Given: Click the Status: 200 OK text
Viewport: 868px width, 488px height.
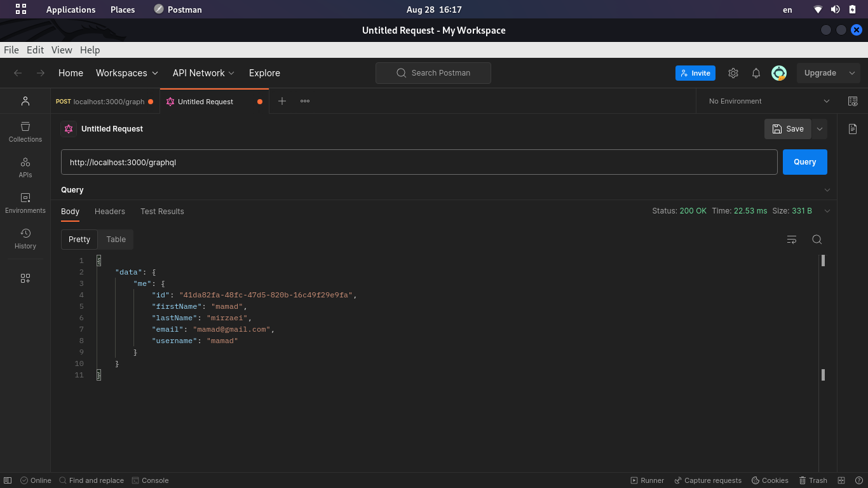Looking at the screenshot, I should [679, 211].
